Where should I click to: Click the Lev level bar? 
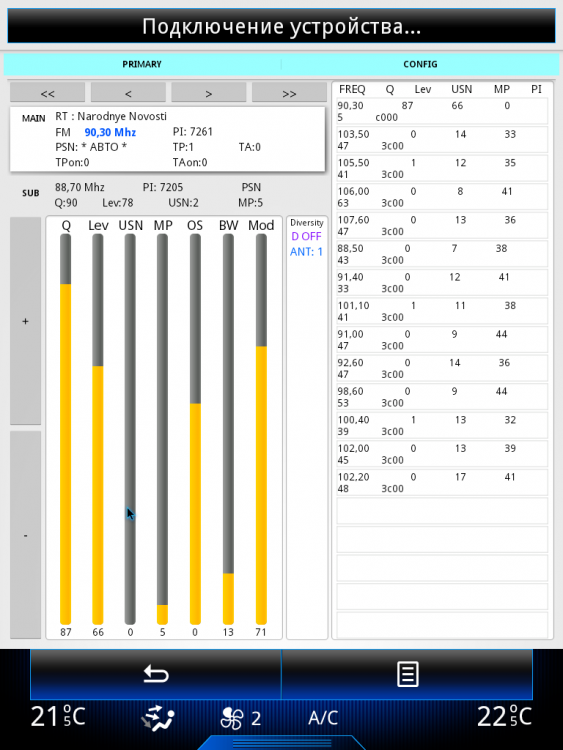point(98,429)
